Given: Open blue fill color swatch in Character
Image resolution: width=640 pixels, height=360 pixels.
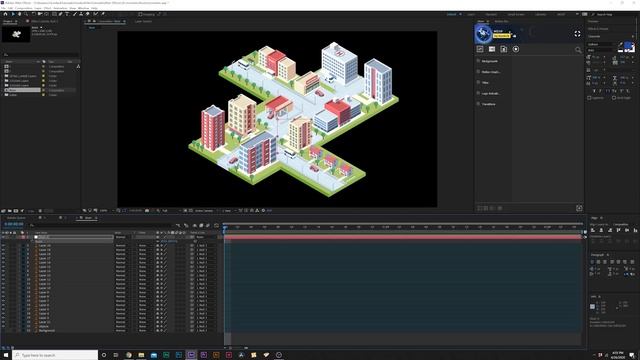Looking at the screenshot, I should (628, 45).
